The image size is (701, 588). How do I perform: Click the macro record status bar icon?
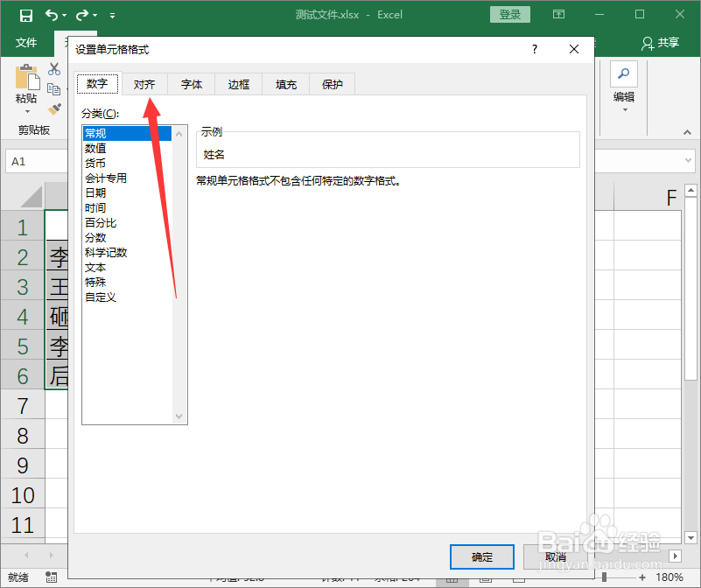52,577
